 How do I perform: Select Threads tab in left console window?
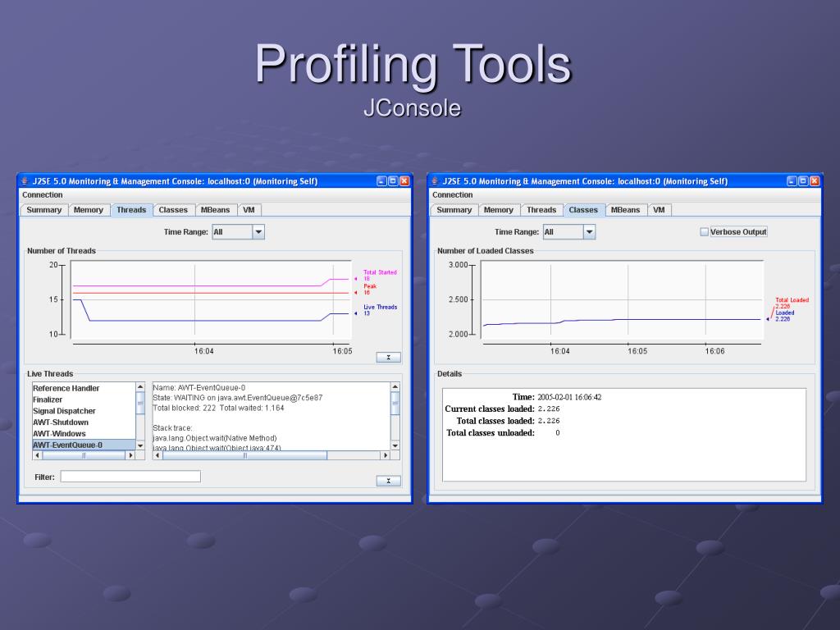click(131, 210)
